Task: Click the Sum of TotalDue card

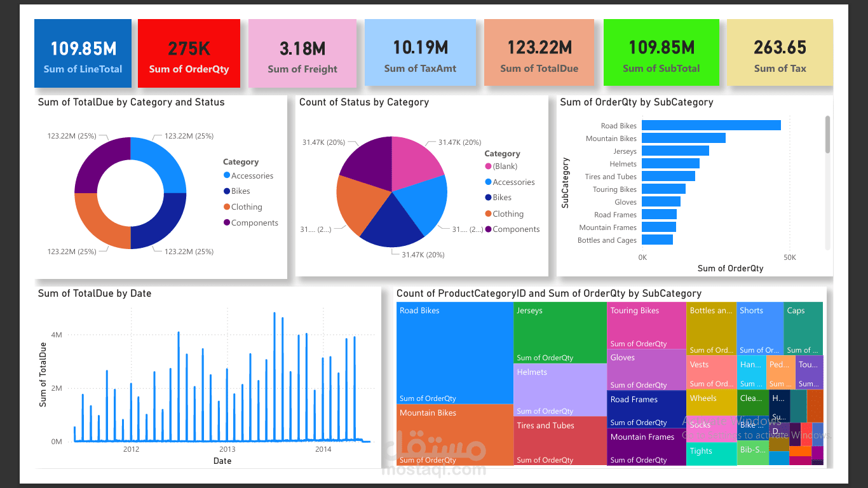Action: 539,53
